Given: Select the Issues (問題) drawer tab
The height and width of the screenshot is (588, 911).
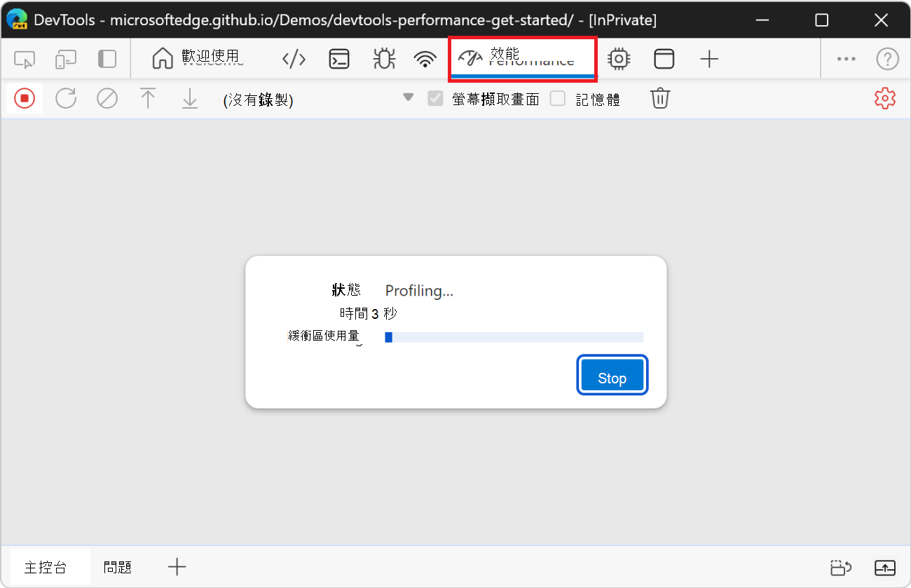Looking at the screenshot, I should 118,567.
